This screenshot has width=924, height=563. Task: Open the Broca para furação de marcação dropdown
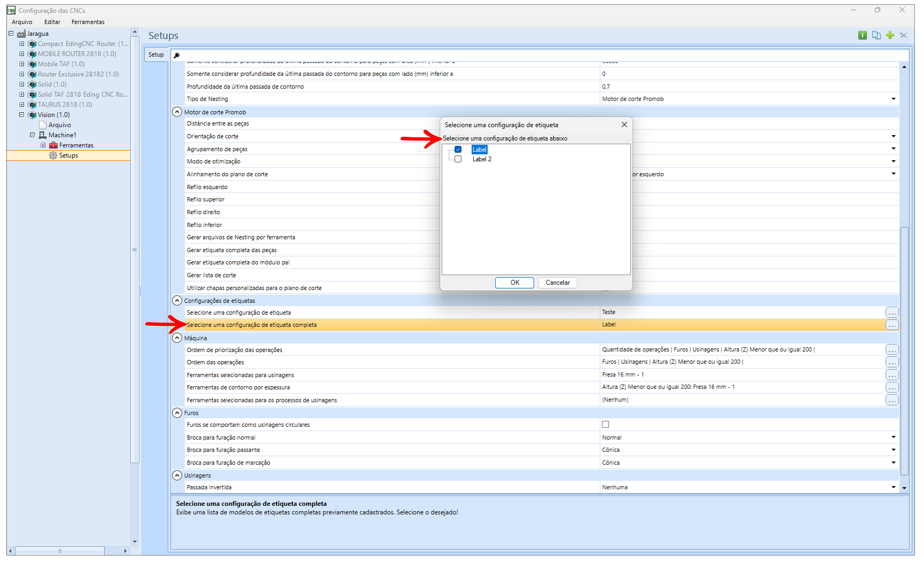click(x=893, y=463)
